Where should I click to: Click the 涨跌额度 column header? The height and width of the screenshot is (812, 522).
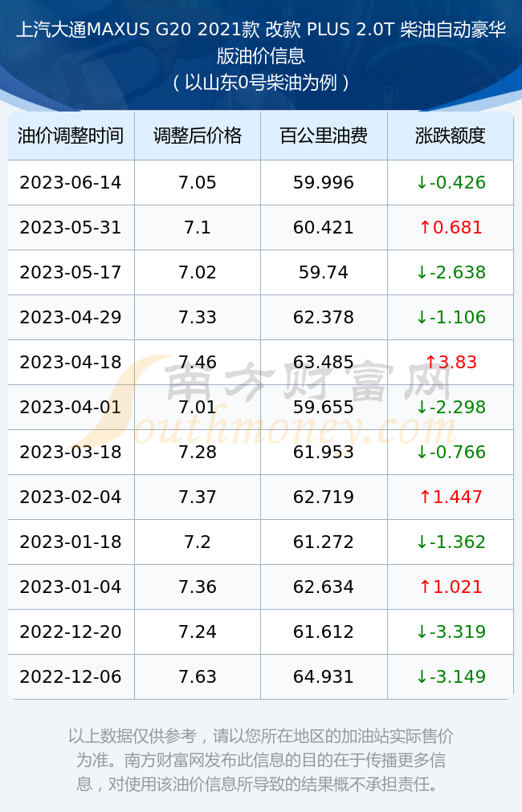pos(451,136)
